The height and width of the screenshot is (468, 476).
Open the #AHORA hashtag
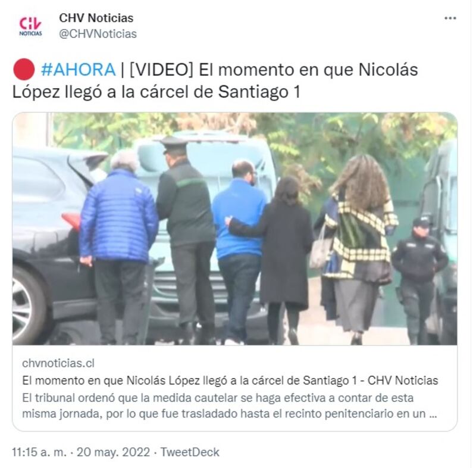tap(78, 70)
